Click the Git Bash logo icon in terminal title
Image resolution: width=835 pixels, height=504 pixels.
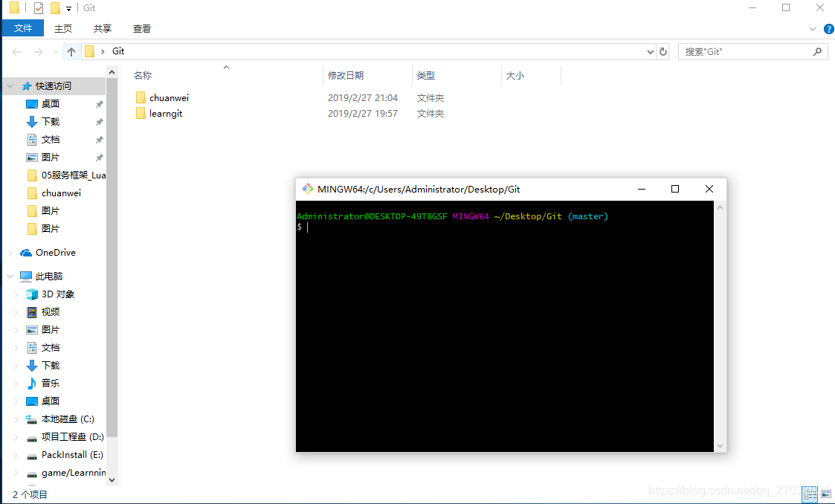point(307,189)
